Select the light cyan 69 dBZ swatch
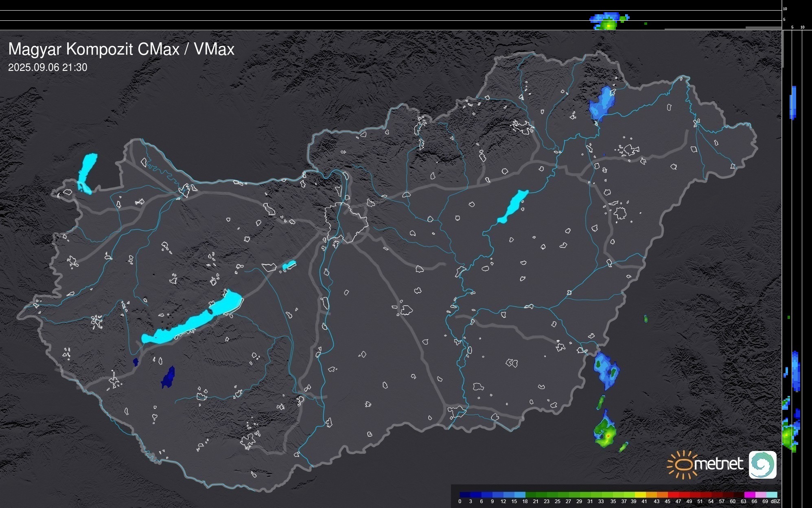Screen dimensions: 812x508 [771, 495]
